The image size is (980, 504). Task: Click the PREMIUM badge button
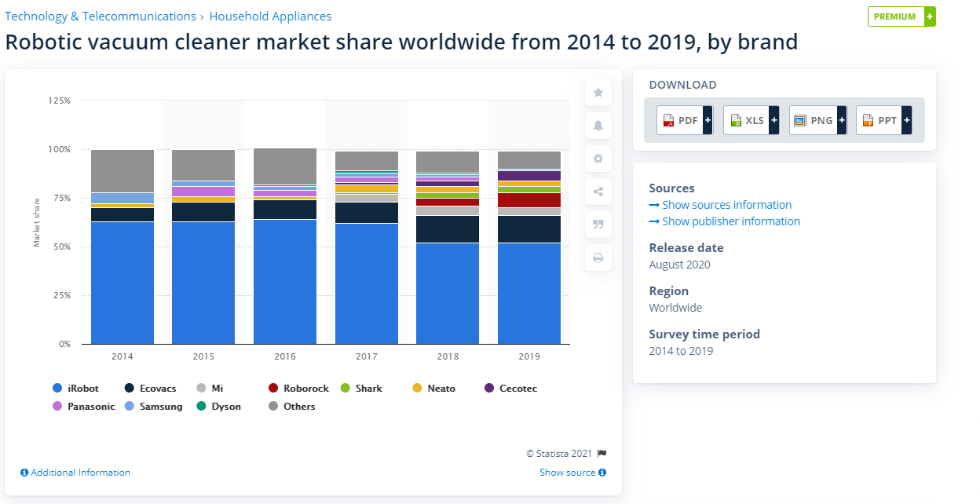tap(901, 16)
